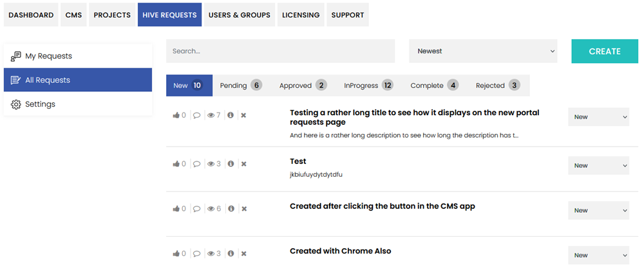The image size is (644, 272).
Task: Open the Settings gear in sidebar
Action: pyautogui.click(x=17, y=104)
